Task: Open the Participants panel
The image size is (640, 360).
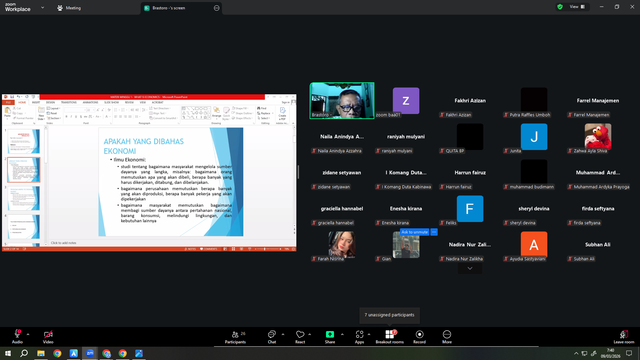Action: point(236,336)
